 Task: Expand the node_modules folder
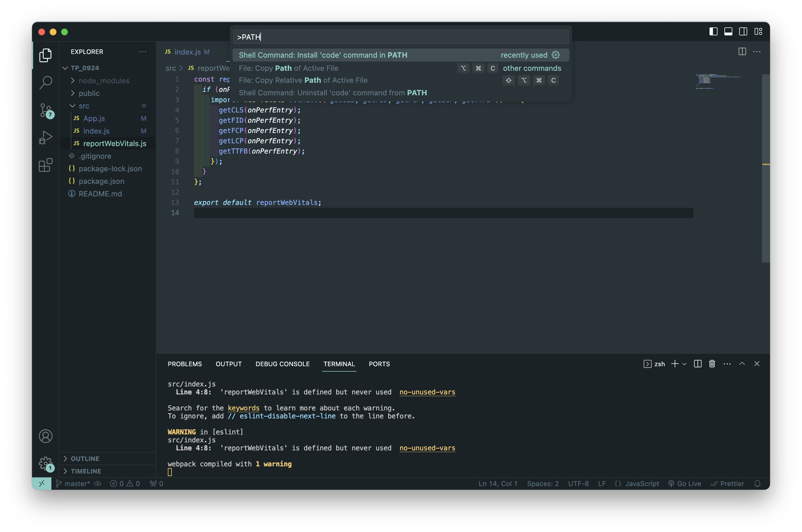(108, 81)
